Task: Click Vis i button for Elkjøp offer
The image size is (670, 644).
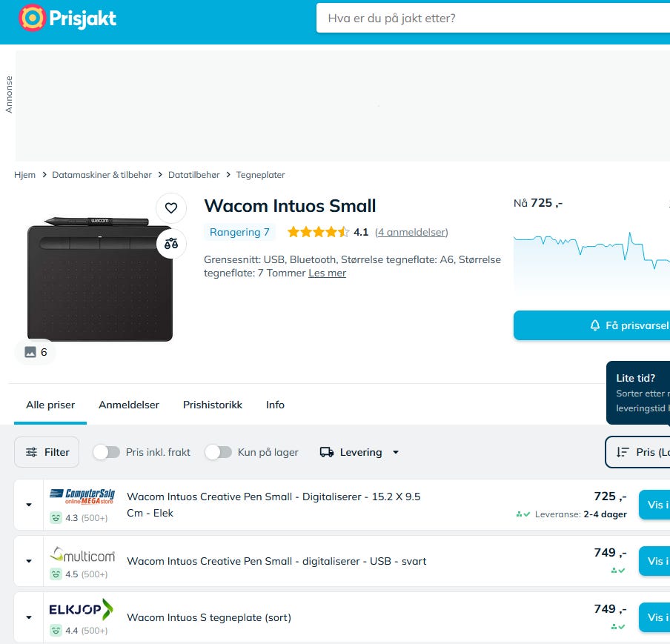Action: [x=654, y=617]
